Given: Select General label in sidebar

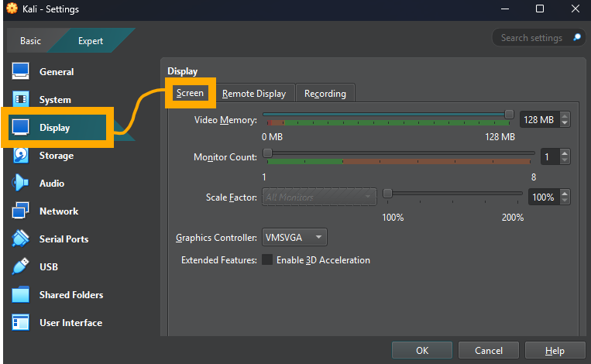Looking at the screenshot, I should tap(57, 71).
